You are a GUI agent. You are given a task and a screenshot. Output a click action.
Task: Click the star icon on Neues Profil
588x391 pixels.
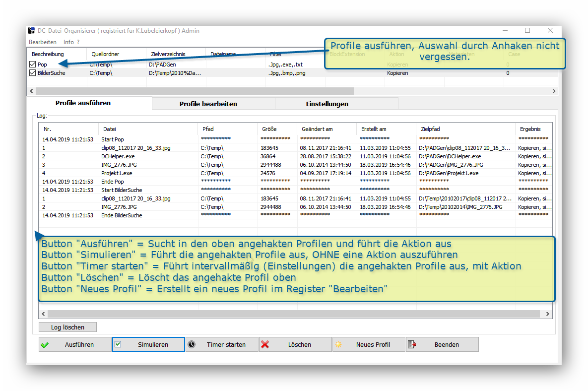(338, 344)
